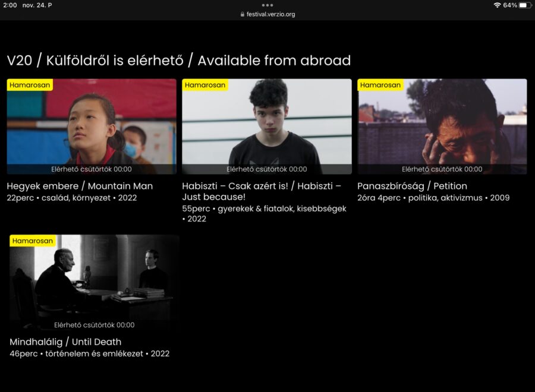The image size is (535, 392).
Task: Tap the battery status icon
Action: click(x=525, y=5)
